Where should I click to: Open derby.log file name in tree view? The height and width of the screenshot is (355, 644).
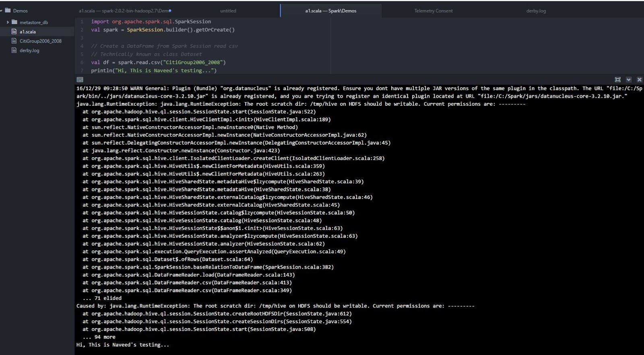29,51
